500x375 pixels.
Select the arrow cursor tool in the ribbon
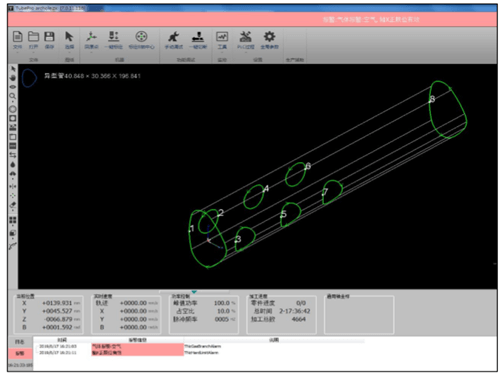[69, 37]
